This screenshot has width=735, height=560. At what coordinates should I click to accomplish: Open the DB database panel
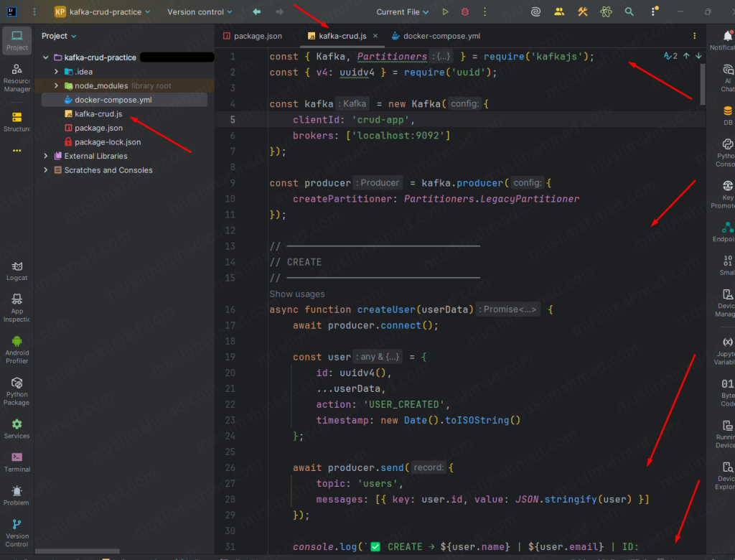coord(727,116)
